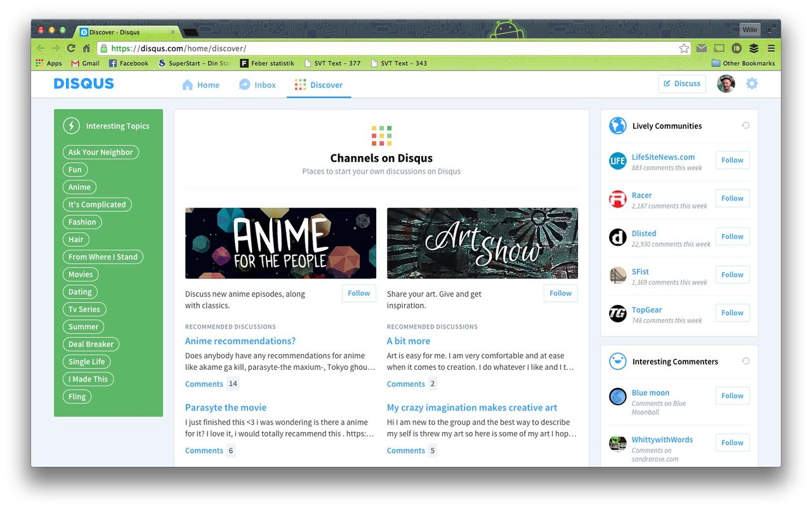Select the Fun topic tag
This screenshot has width=812, height=510.
tap(75, 169)
